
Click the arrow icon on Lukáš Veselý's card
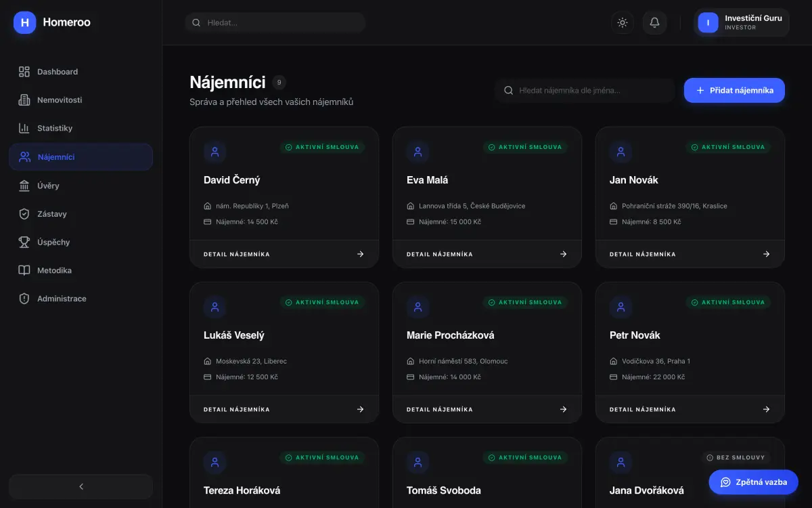pyautogui.click(x=360, y=410)
